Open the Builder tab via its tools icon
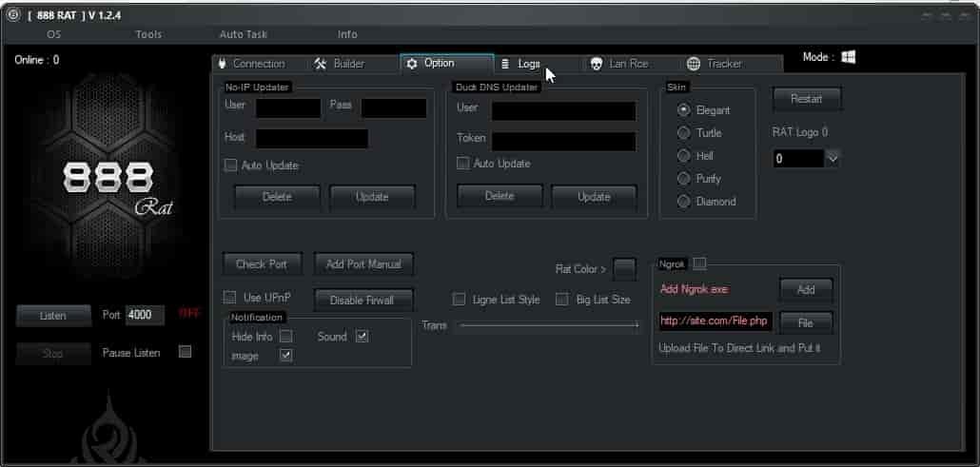This screenshot has width=980, height=467. pyautogui.click(x=320, y=64)
